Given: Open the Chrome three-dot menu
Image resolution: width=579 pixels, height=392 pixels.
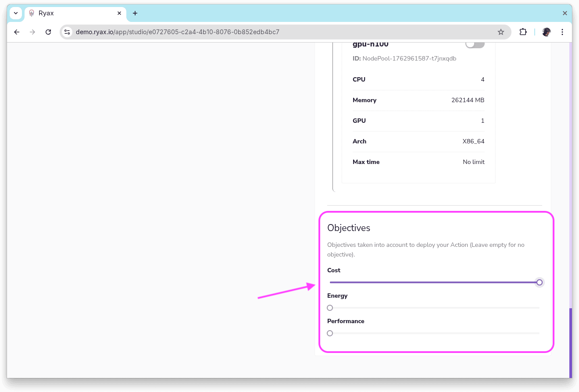Looking at the screenshot, I should (562, 32).
